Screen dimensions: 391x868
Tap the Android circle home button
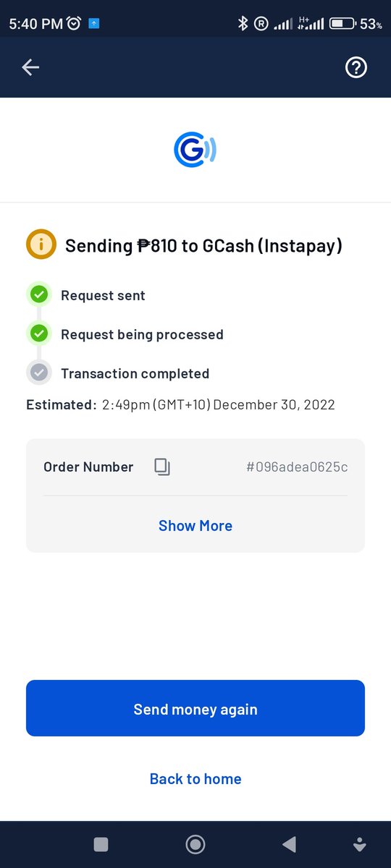pyautogui.click(x=195, y=844)
